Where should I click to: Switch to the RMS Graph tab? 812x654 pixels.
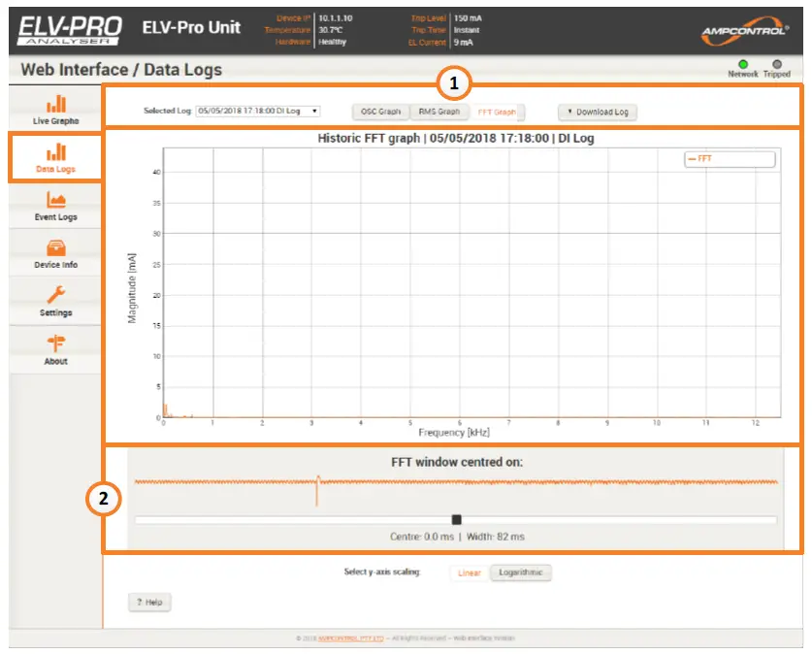point(439,112)
